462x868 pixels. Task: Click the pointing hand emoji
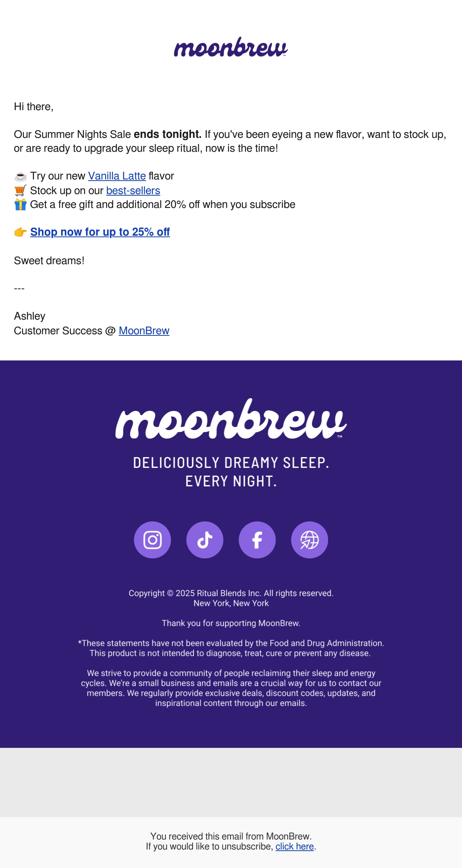pos(20,232)
